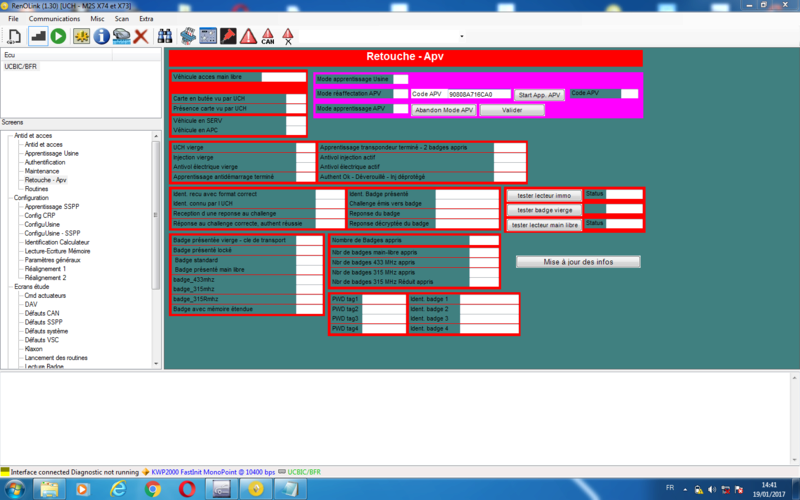Click the warning triangle with X icon
Viewport: 800px width, 500px height.
pos(288,36)
